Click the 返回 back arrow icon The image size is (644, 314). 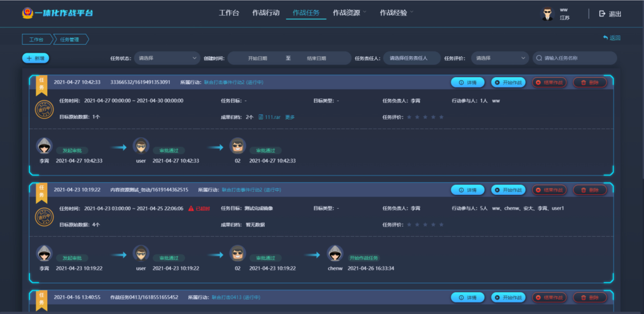[605, 37]
